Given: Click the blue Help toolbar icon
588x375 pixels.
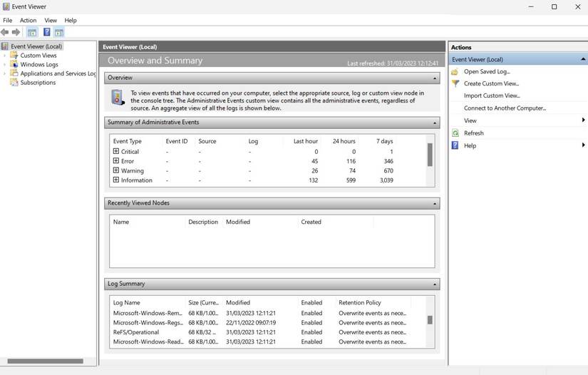Looking at the screenshot, I should tap(47, 32).
